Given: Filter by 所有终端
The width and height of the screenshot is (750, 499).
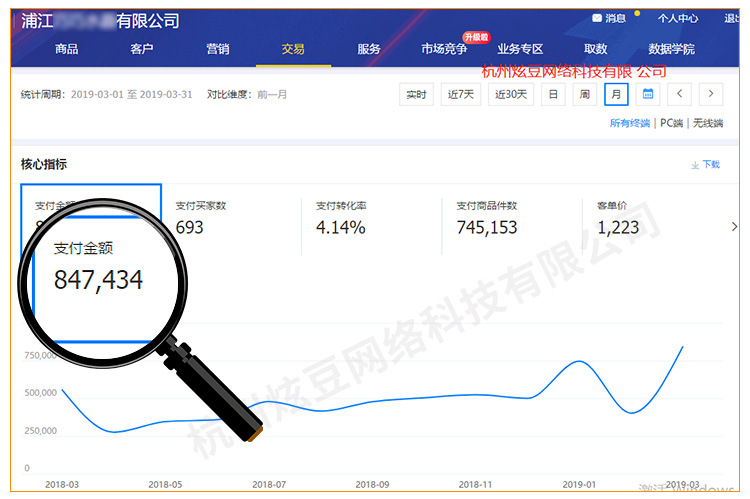Looking at the screenshot, I should click(629, 123).
